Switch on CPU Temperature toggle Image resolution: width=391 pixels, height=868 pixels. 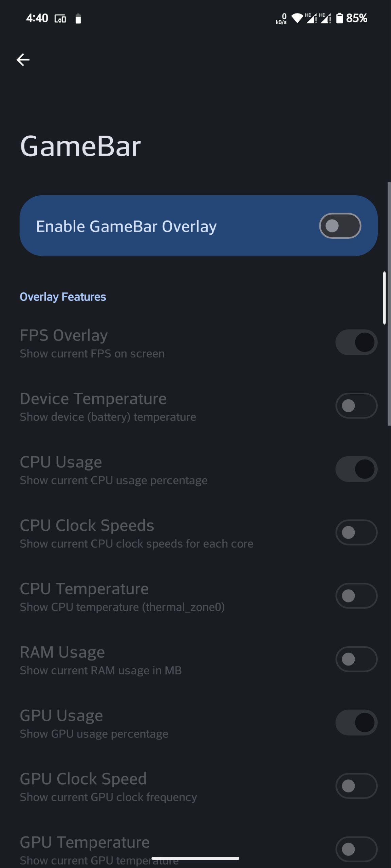click(356, 596)
